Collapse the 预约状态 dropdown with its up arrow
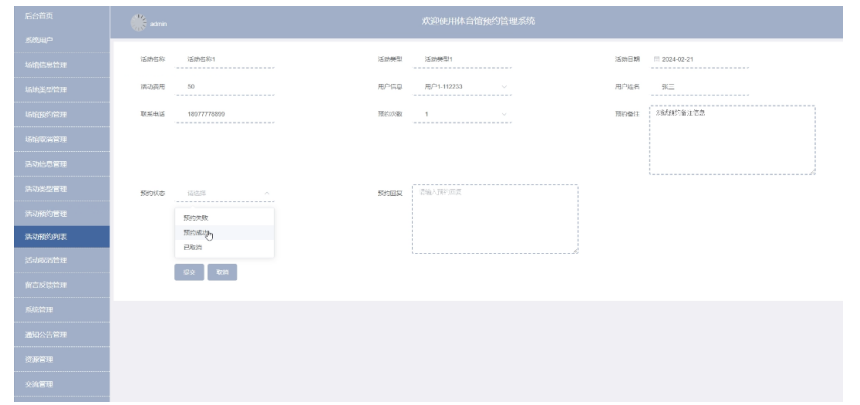The height and width of the screenshot is (405, 860). pyautogui.click(x=267, y=193)
